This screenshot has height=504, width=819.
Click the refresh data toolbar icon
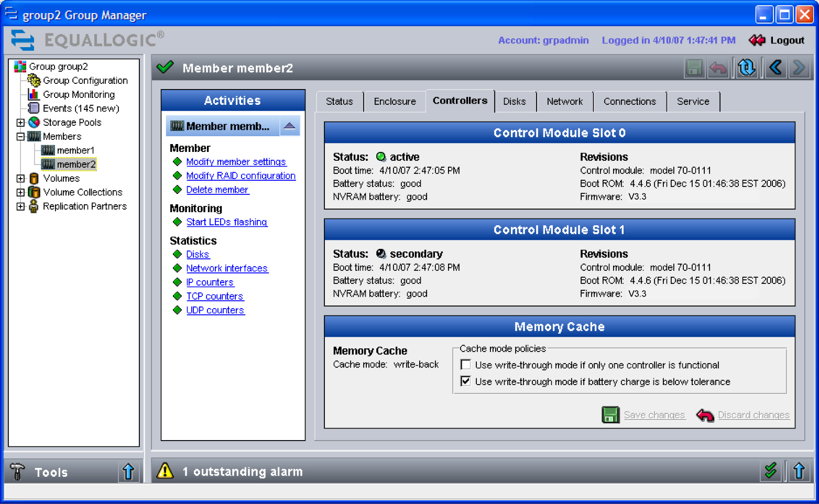[746, 68]
